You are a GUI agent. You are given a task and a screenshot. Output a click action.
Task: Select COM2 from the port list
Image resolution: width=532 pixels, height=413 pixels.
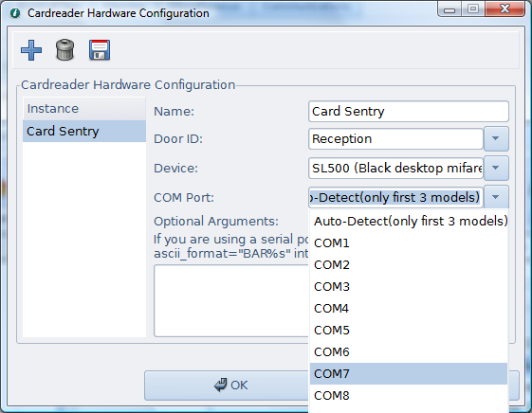pos(409,264)
